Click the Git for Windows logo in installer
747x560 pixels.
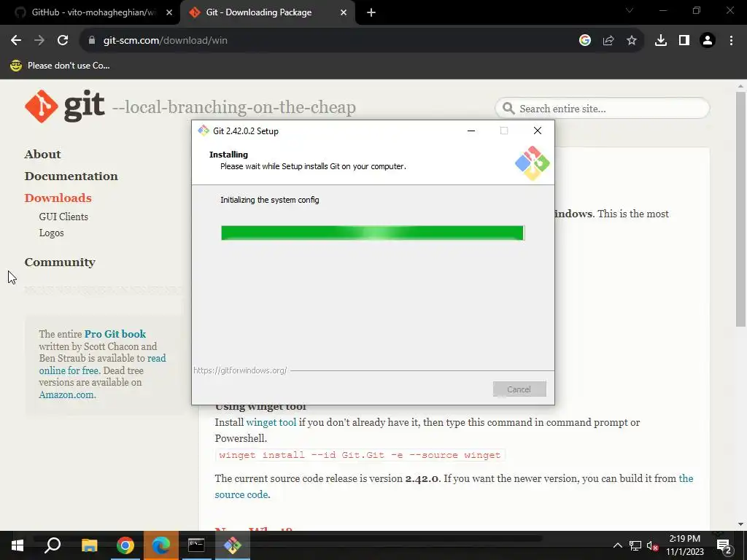(532, 163)
